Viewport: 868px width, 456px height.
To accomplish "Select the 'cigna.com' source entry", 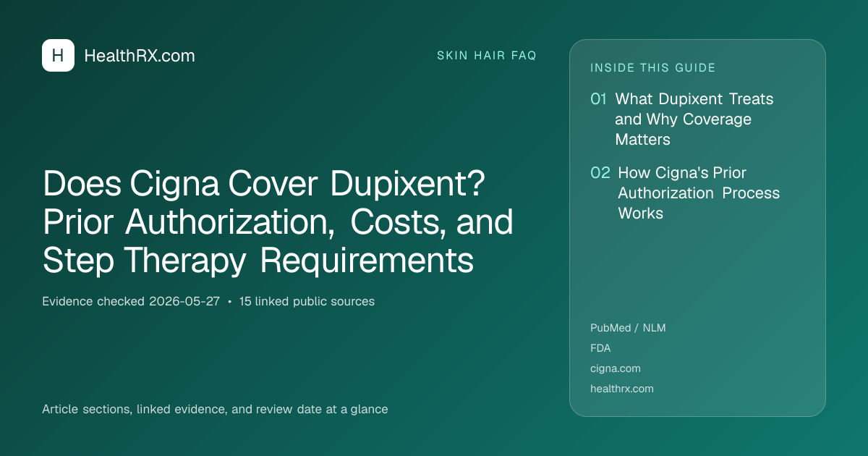I will 616,368.
